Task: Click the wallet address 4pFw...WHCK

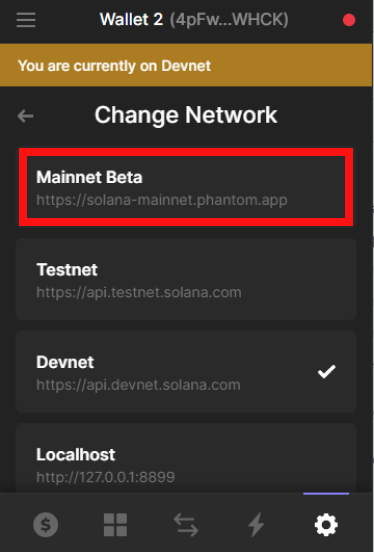Action: point(229,20)
